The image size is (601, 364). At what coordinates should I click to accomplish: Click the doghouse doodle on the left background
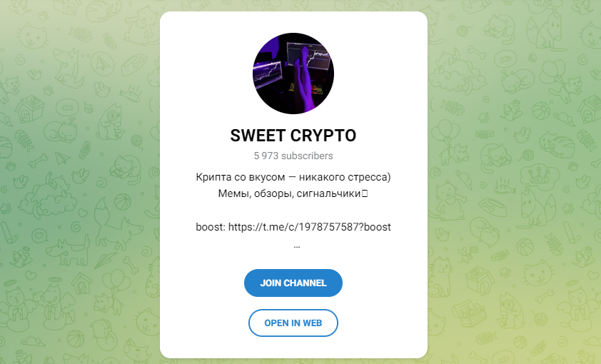(30, 108)
